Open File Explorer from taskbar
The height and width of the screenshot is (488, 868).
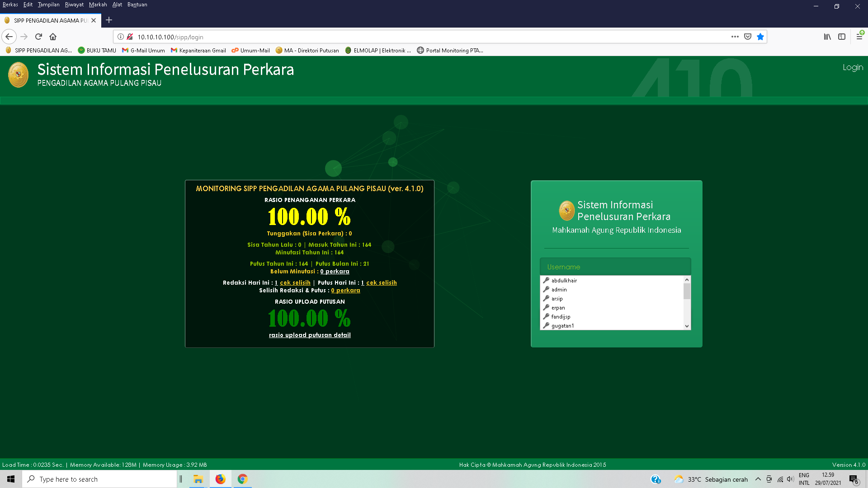(198, 479)
